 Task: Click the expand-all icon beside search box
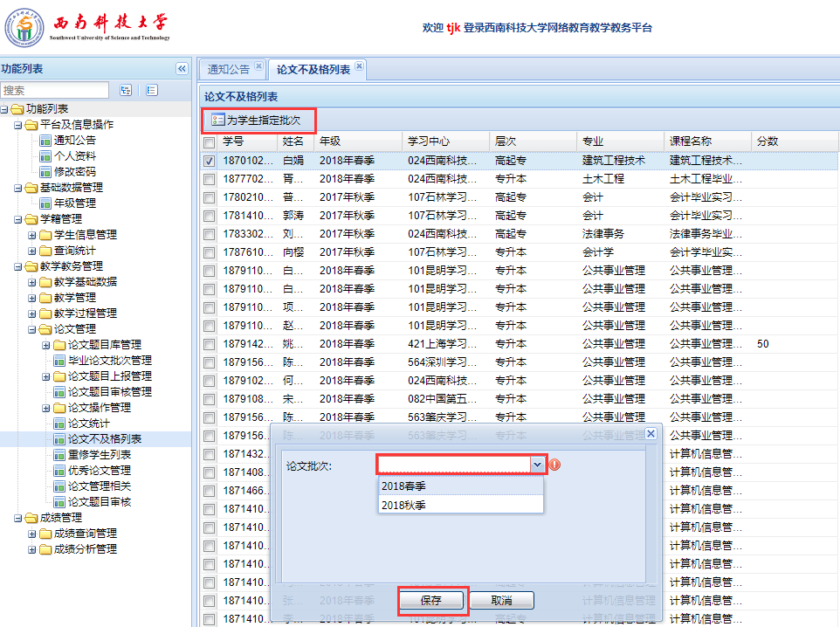click(x=126, y=90)
